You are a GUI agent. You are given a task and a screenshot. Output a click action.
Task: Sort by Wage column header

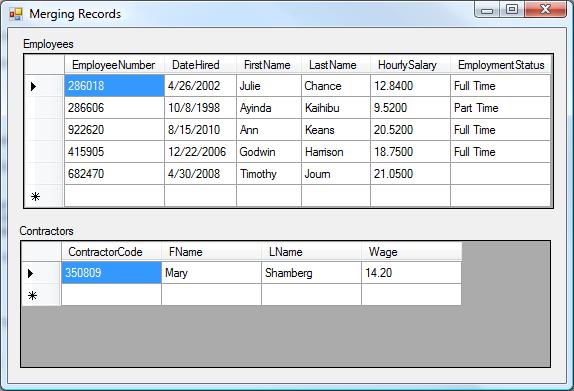411,252
